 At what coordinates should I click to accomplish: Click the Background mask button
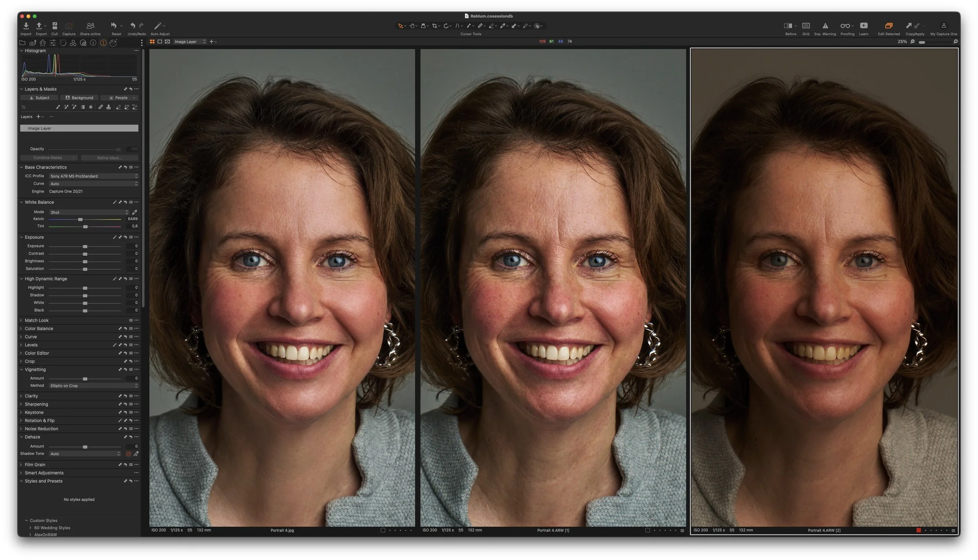click(79, 98)
